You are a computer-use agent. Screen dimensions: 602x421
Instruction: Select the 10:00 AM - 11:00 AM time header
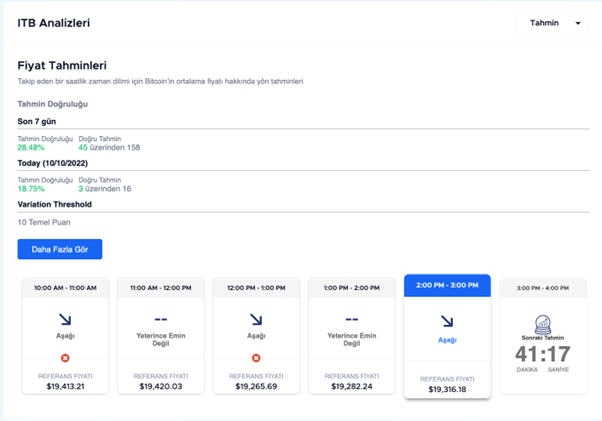pyautogui.click(x=65, y=287)
